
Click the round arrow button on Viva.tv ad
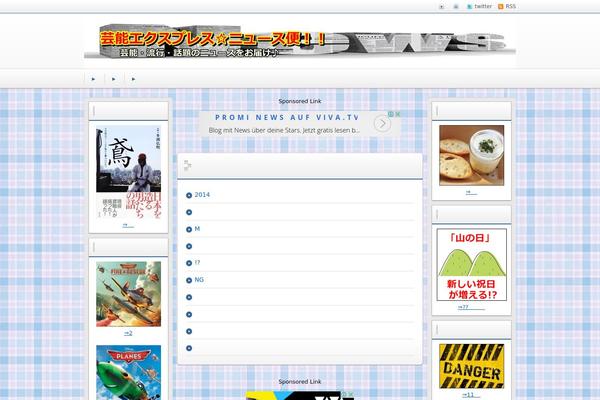coord(382,124)
